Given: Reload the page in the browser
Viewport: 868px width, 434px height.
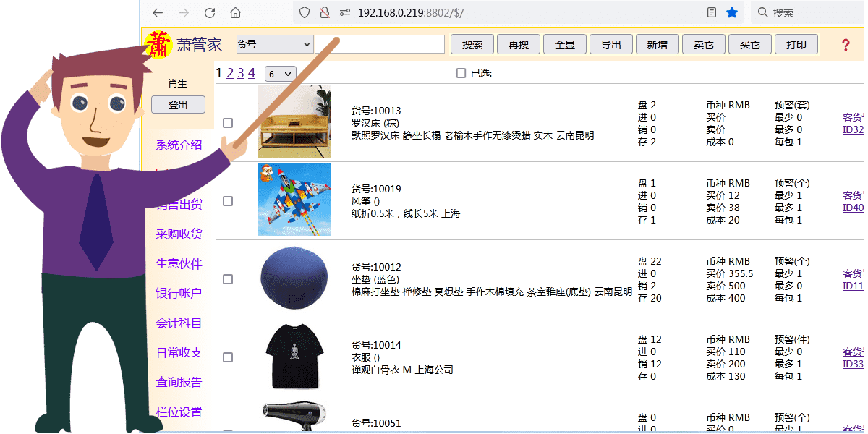Looking at the screenshot, I should pos(210,12).
